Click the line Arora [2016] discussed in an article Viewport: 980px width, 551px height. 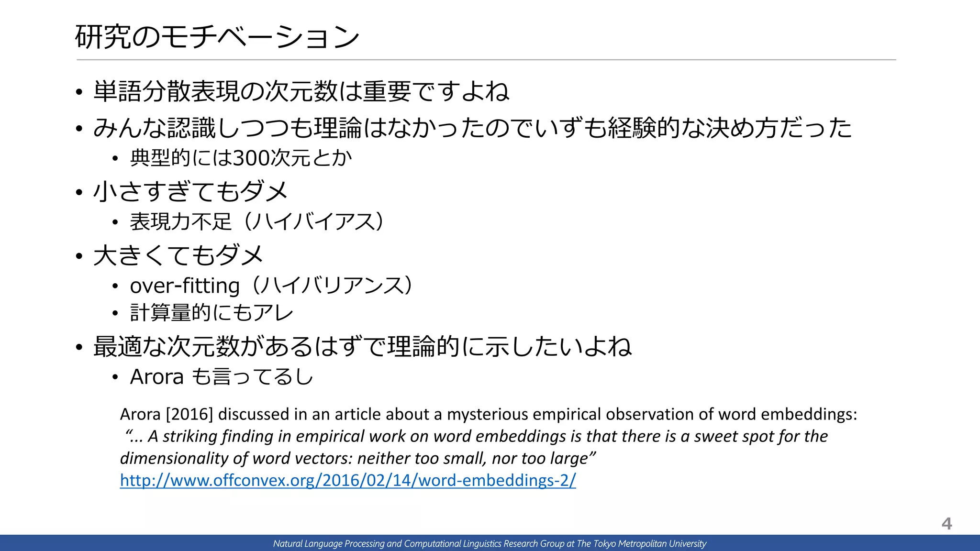pyautogui.click(x=489, y=414)
